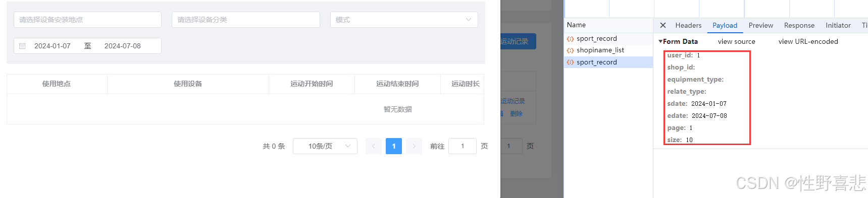Click the calendar icon in date range field
Viewport: 868px width, 198px height.
22,46
